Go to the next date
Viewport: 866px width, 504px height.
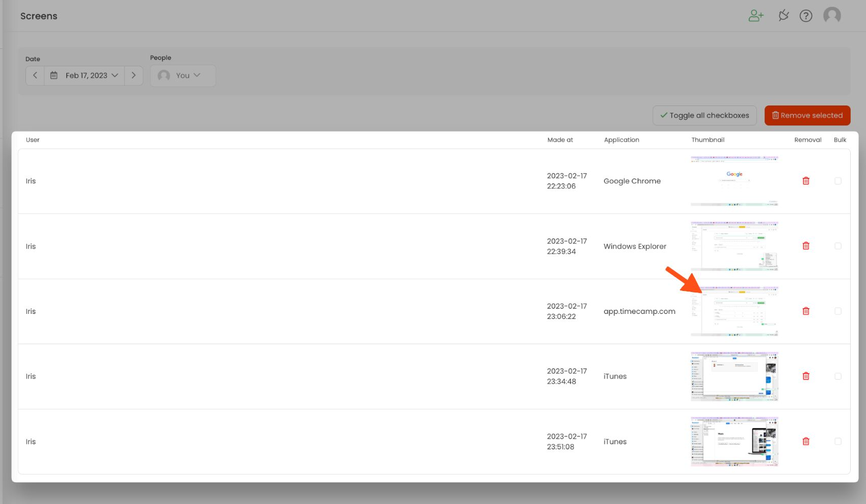pyautogui.click(x=134, y=75)
